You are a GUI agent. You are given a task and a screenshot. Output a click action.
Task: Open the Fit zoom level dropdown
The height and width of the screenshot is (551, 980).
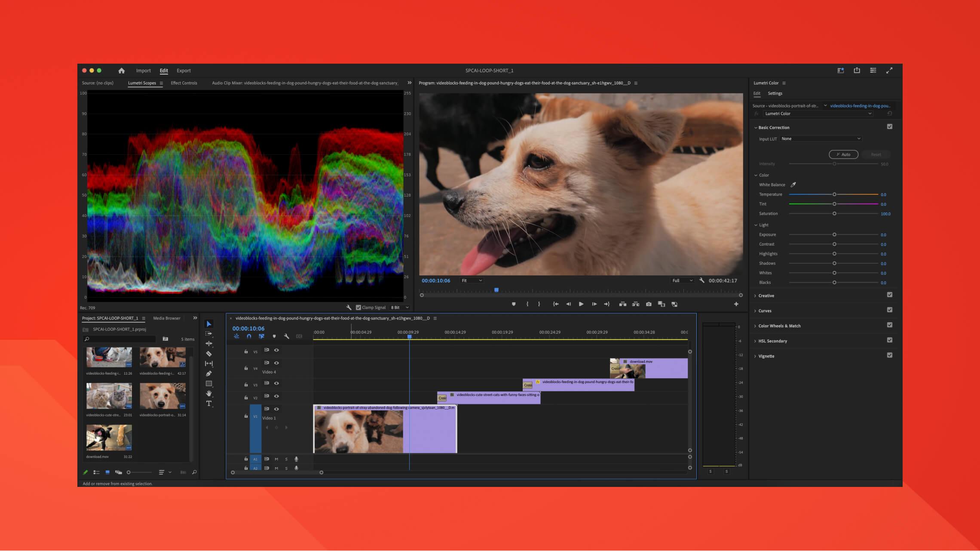pyautogui.click(x=472, y=280)
